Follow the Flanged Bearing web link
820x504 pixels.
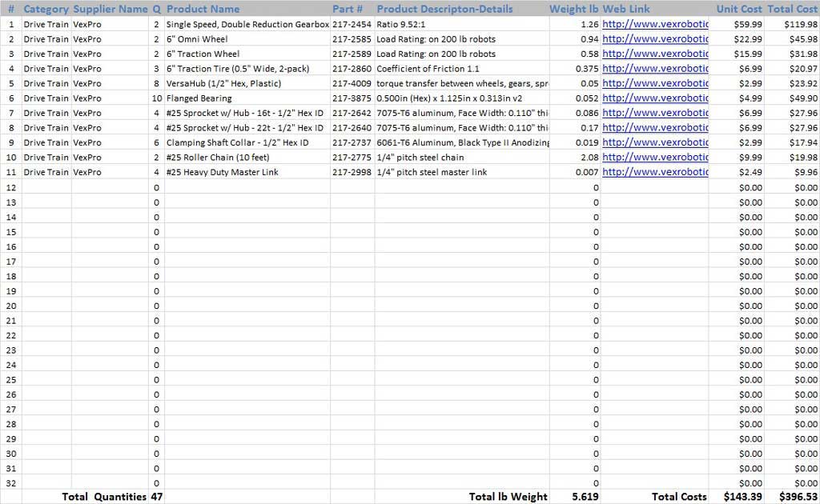tap(654, 98)
